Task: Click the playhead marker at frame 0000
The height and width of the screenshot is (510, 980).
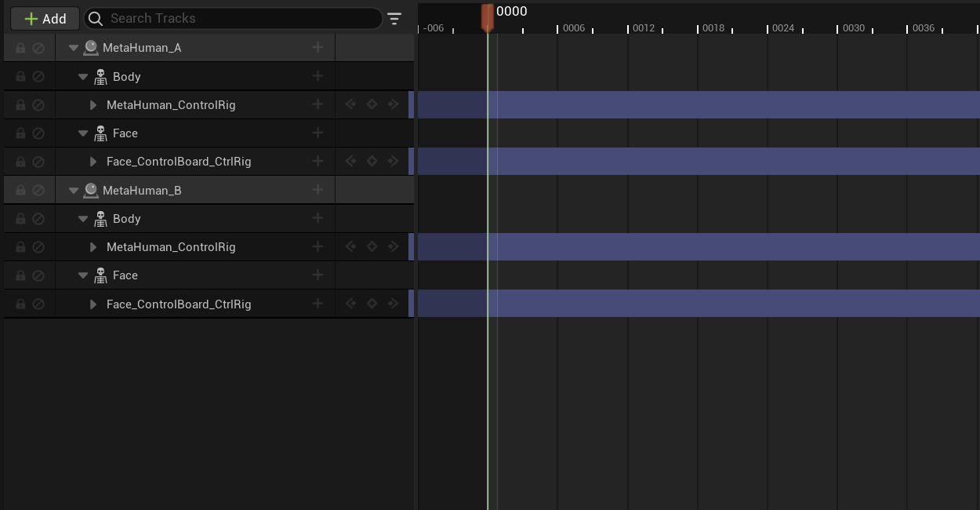Action: pyautogui.click(x=488, y=16)
